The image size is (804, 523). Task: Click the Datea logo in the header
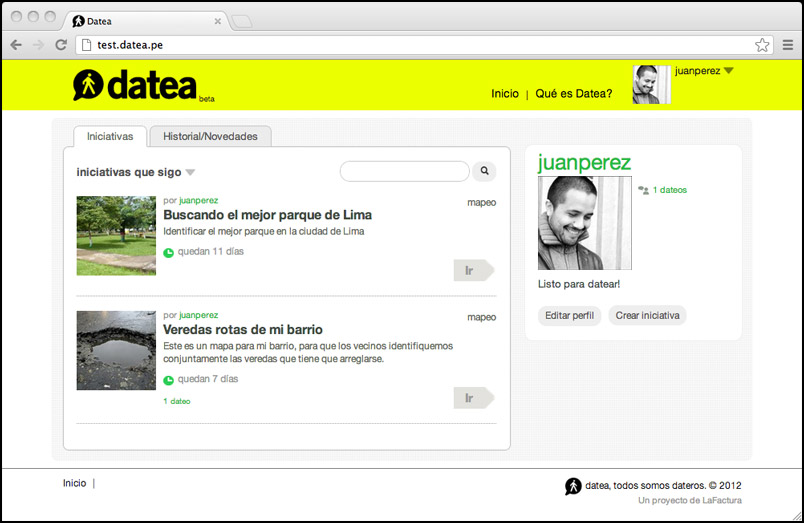(143, 85)
